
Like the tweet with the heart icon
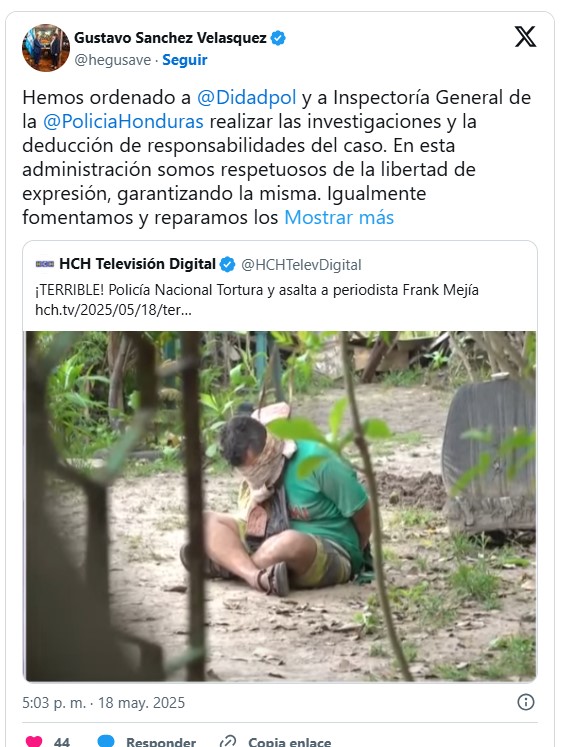33,741
